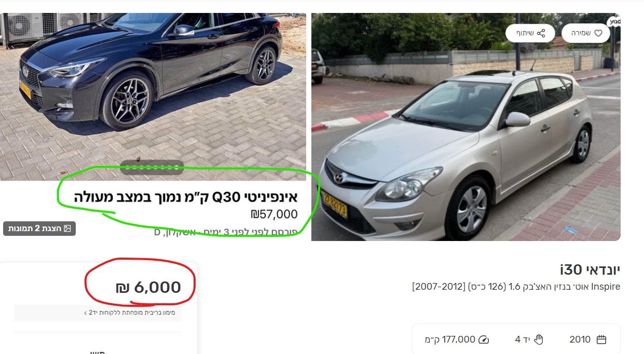Click the image icon in הצגת 2 תמונות
The width and height of the screenshot is (644, 354).
click(67, 229)
